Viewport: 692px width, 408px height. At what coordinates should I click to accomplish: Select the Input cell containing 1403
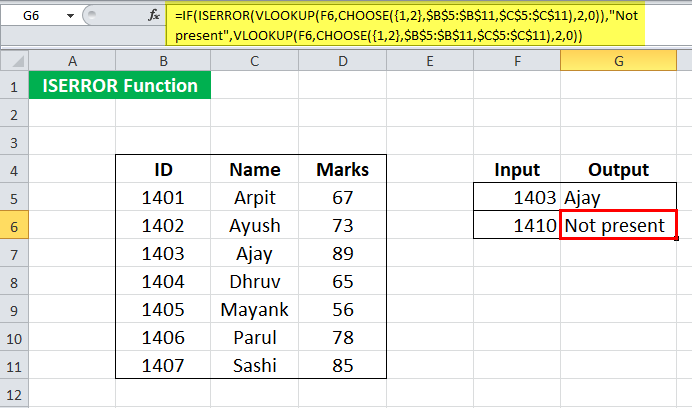(x=517, y=197)
